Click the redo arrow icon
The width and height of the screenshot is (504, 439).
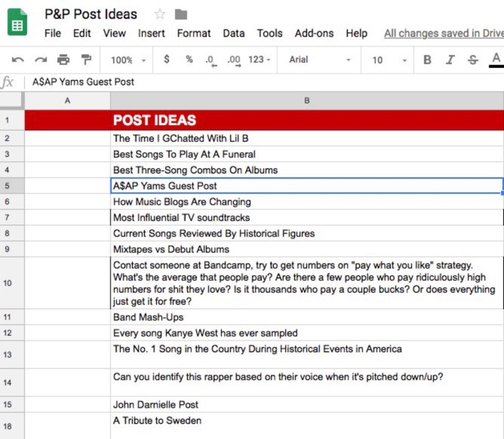coord(40,60)
